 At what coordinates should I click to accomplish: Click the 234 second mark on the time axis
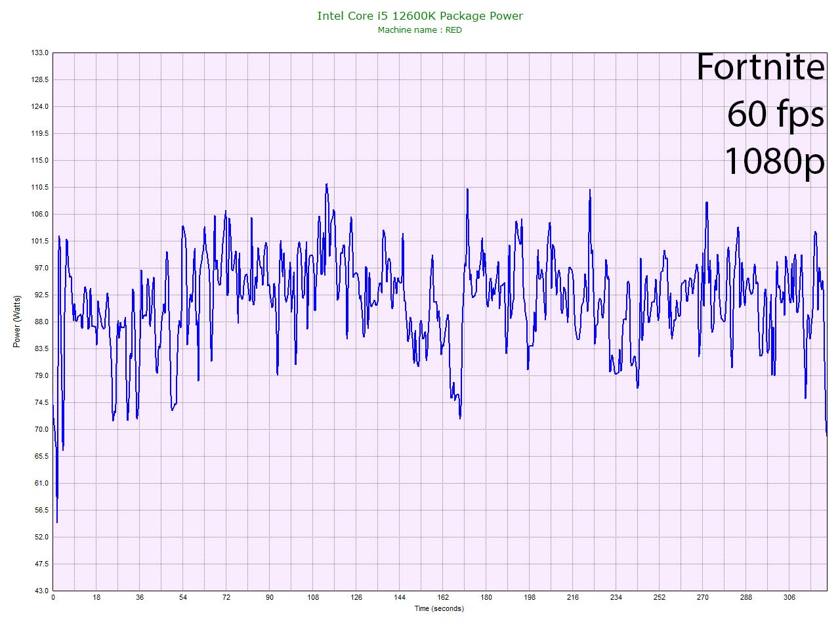(616, 597)
